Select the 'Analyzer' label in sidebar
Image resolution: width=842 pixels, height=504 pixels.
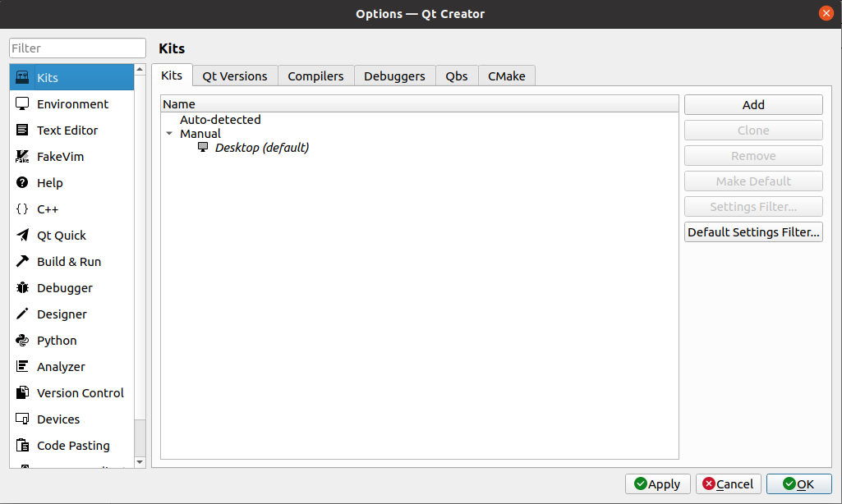click(x=61, y=367)
